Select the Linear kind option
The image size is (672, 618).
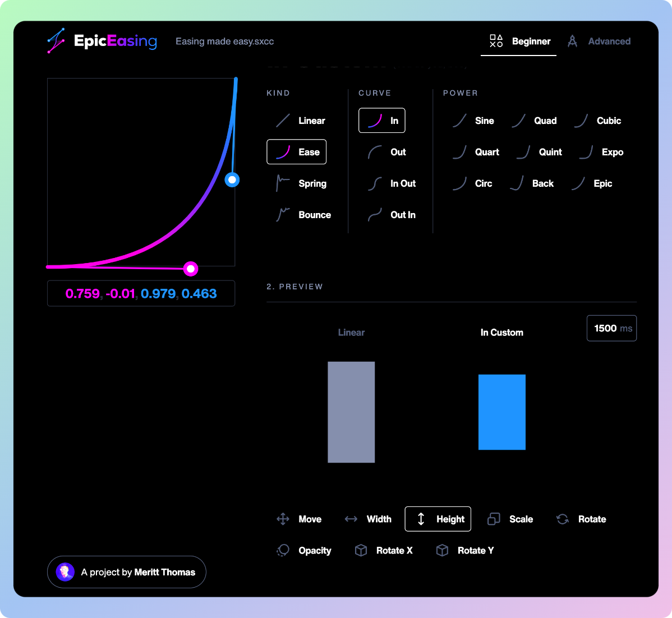click(300, 121)
